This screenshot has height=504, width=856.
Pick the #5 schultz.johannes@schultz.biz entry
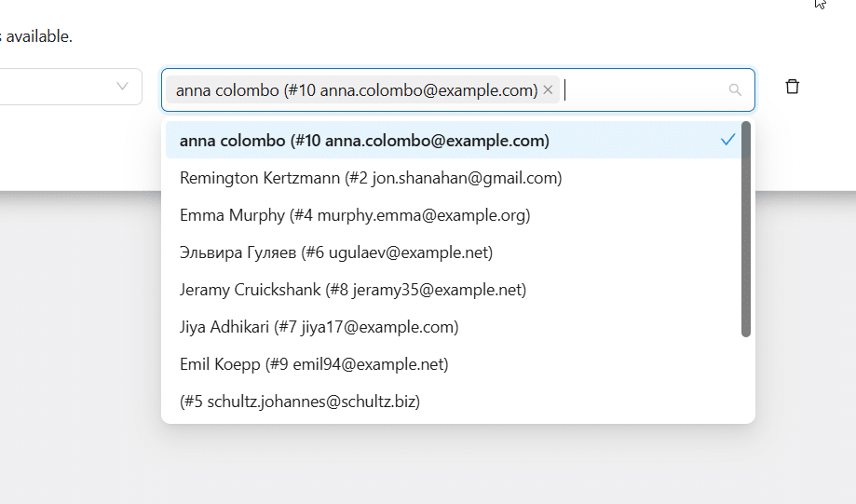(x=300, y=402)
